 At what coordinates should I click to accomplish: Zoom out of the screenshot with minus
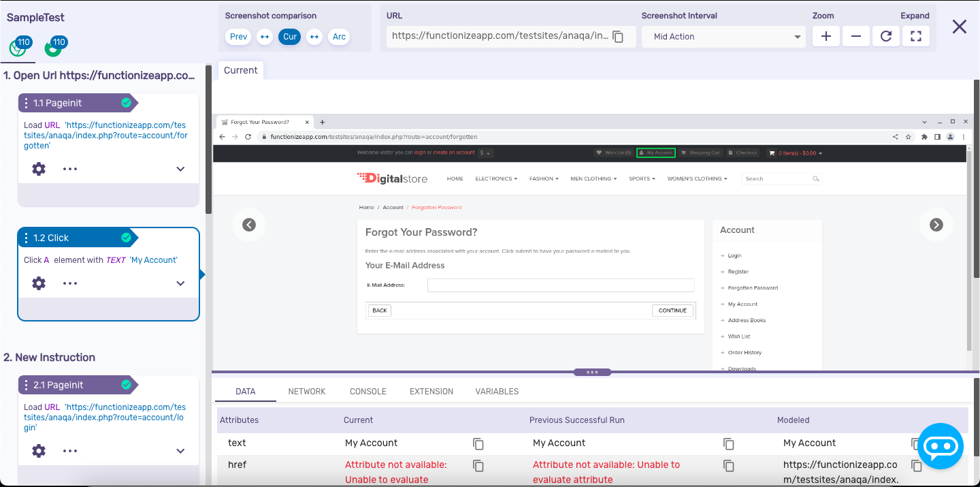[856, 37]
